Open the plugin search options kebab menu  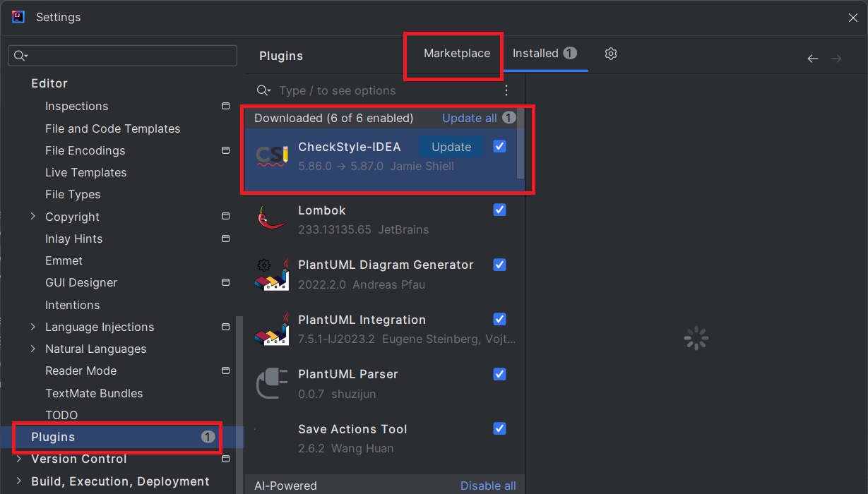(506, 90)
